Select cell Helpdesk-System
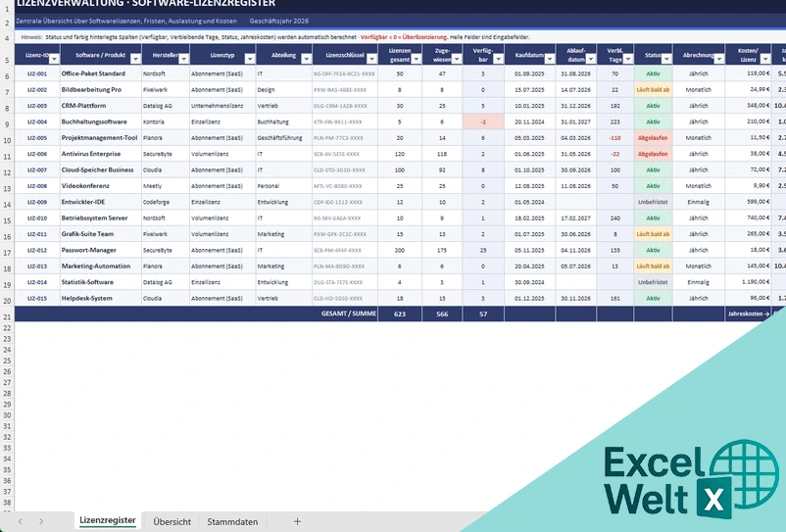Screen dimensions: 786x532 point(100,298)
